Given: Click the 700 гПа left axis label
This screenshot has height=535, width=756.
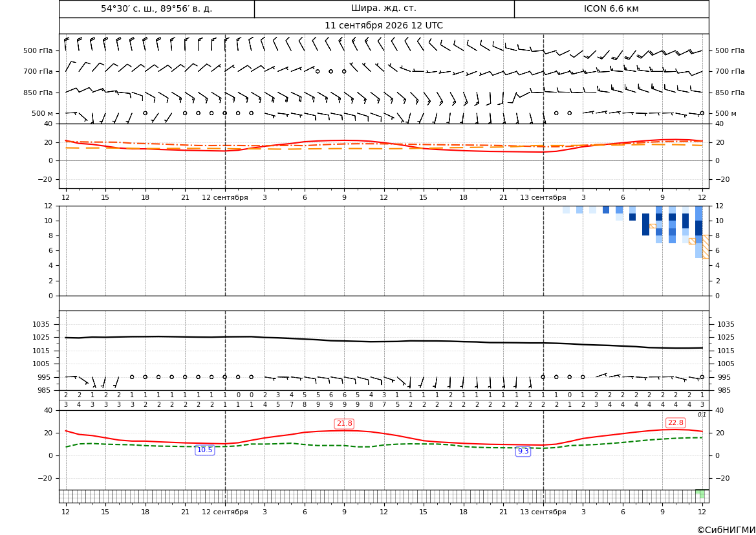Looking at the screenshot, I should pyautogui.click(x=38, y=71).
